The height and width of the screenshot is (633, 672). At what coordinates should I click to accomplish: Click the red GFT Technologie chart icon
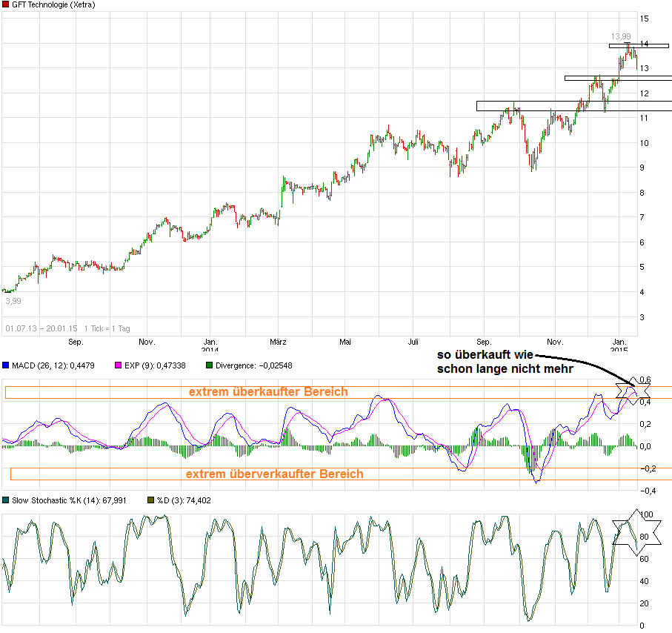(6, 4)
